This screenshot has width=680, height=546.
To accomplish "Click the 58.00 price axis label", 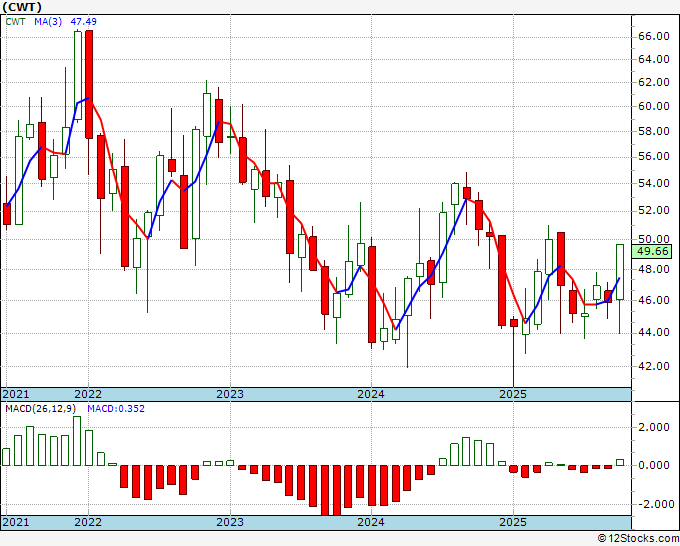I will pyautogui.click(x=654, y=131).
